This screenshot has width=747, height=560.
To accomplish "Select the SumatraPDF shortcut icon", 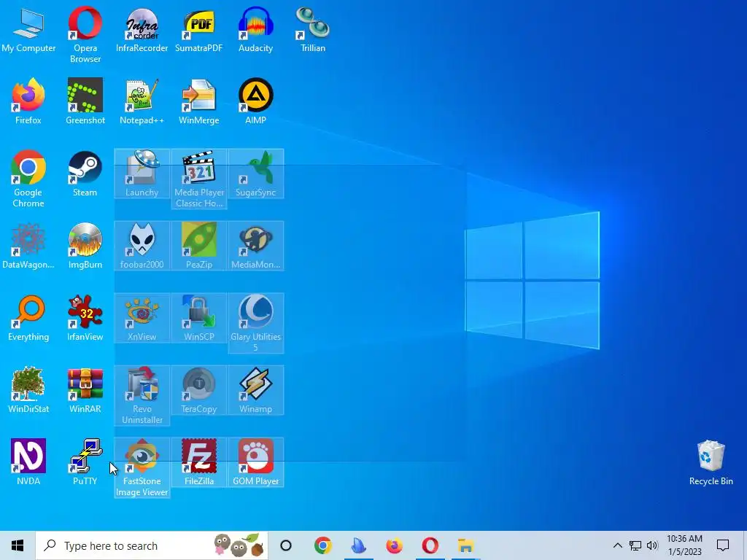I will (199, 29).
